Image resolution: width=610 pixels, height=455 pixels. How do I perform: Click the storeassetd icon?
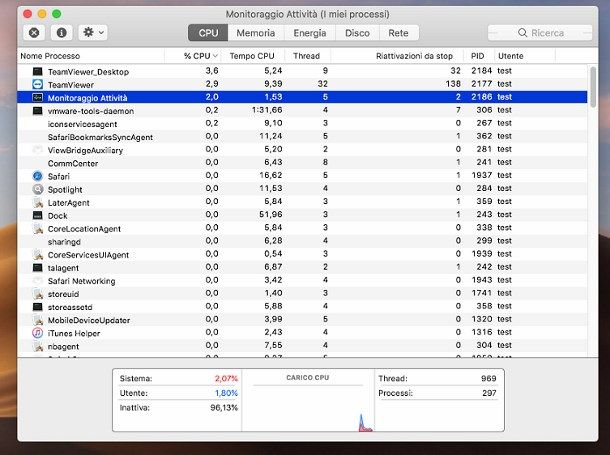37,307
